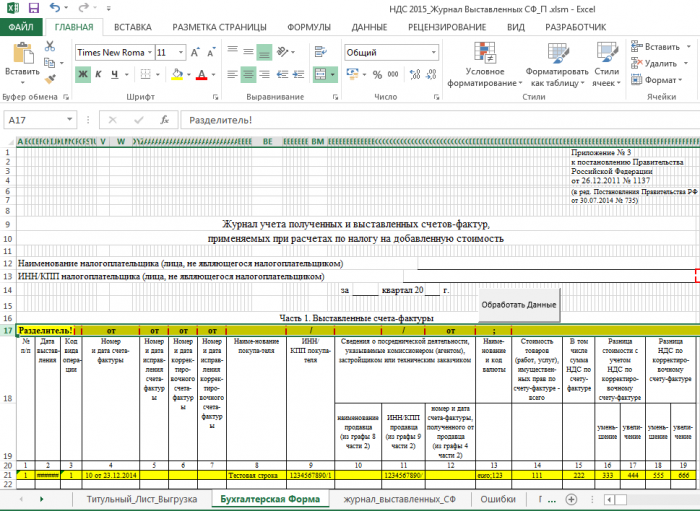Open Стили ячеек dropdown
The height and width of the screenshot is (511, 700).
point(607,65)
